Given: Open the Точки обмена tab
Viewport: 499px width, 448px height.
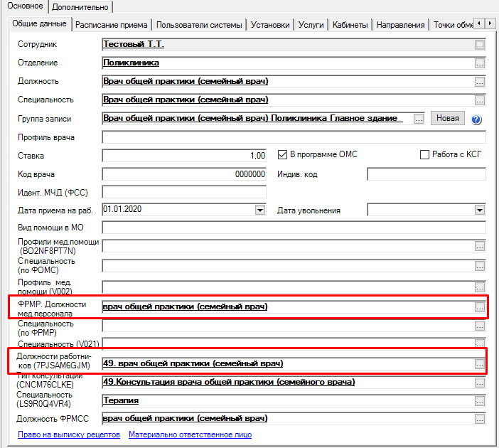Looking at the screenshot, I should pos(453,25).
